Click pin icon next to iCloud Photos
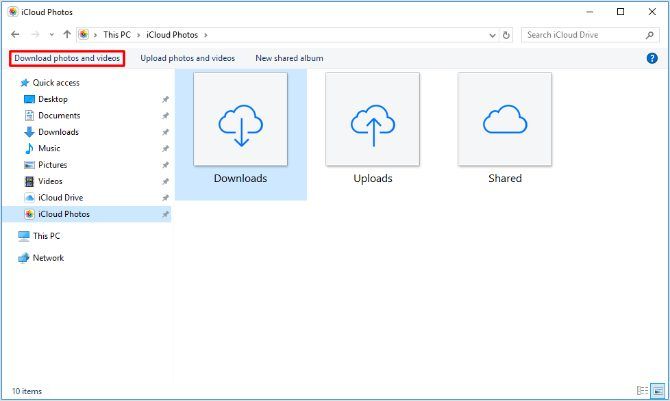The height and width of the screenshot is (401, 670). tap(165, 214)
